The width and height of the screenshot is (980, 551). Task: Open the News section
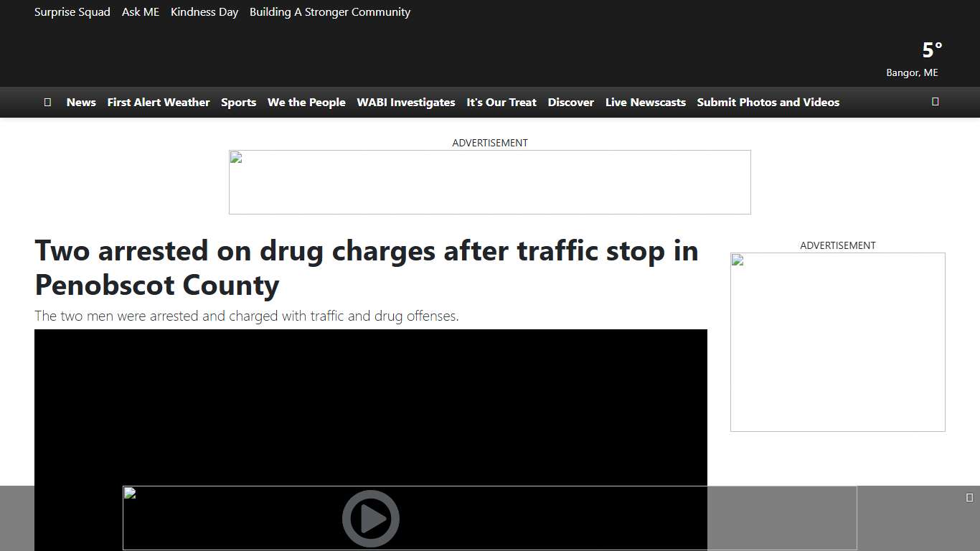point(81,102)
